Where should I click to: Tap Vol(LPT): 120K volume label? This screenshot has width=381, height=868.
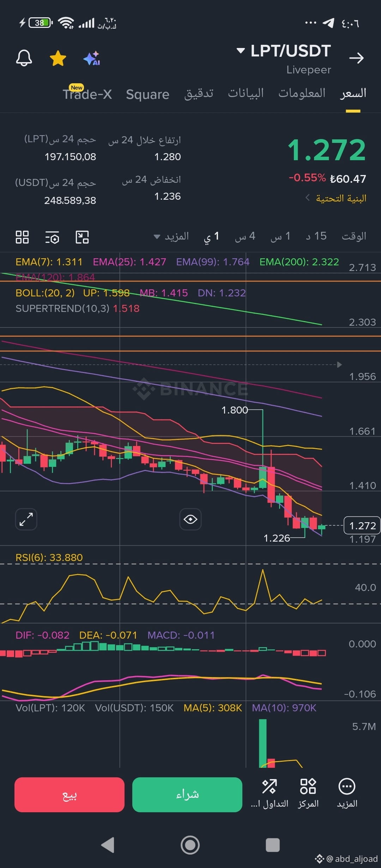[x=50, y=708]
